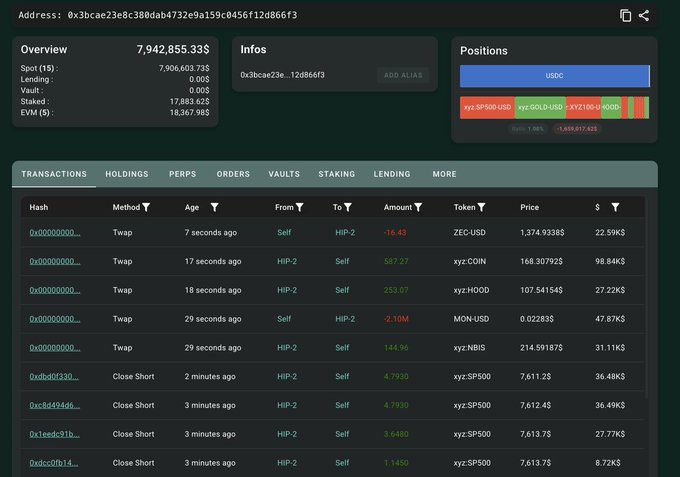The height and width of the screenshot is (477, 680).
Task: Open the More tab
Action: [x=445, y=174]
